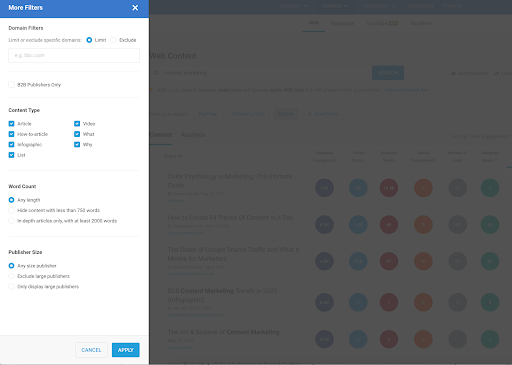Click the content marketing search field
The height and width of the screenshot is (365, 512).
pyautogui.click(x=261, y=73)
